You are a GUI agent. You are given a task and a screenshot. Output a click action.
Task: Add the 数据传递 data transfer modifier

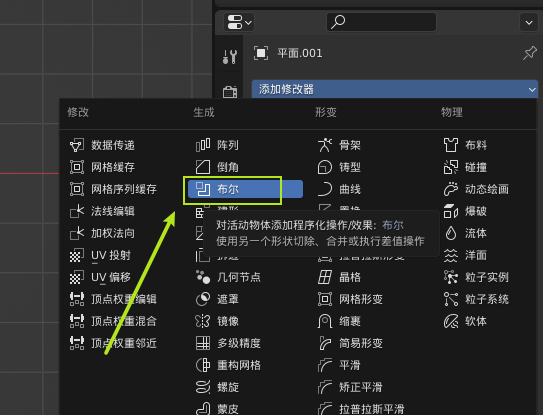pyautogui.click(x=102, y=145)
